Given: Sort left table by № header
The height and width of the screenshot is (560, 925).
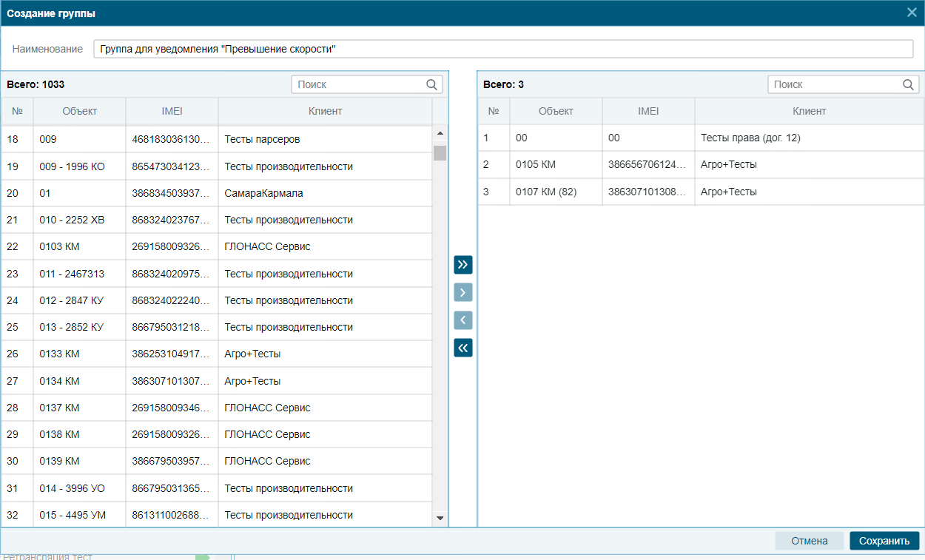Looking at the screenshot, I should [18, 111].
